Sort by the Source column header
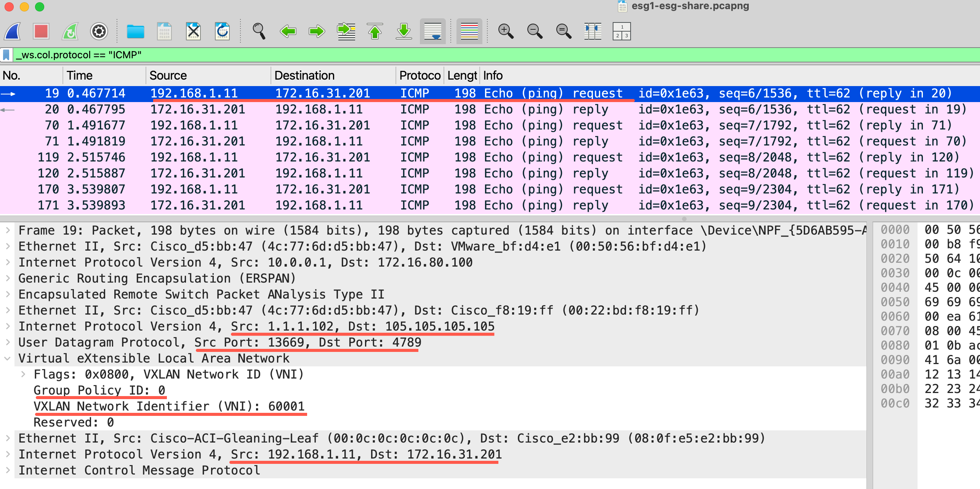 (x=208, y=75)
